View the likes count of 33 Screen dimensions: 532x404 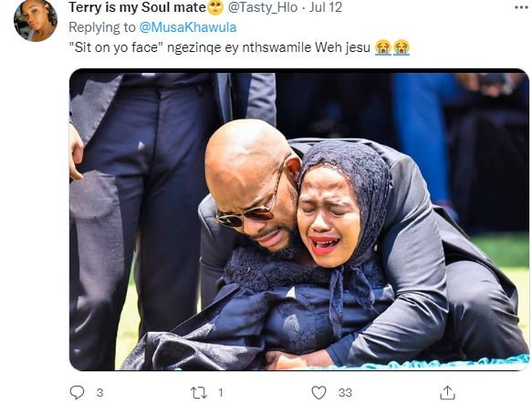click(345, 393)
